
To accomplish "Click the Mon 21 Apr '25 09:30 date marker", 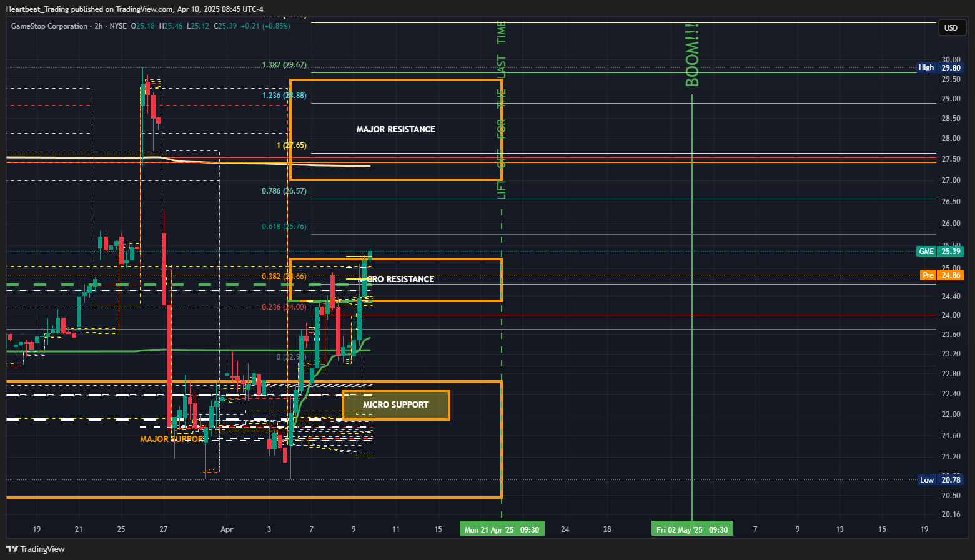I will 502,529.
